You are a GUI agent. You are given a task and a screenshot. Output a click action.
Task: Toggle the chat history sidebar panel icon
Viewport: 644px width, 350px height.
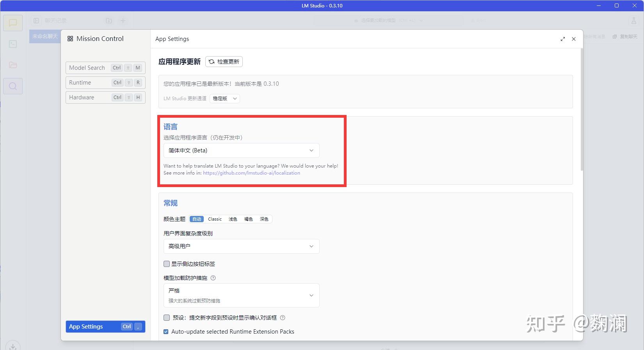coord(36,21)
